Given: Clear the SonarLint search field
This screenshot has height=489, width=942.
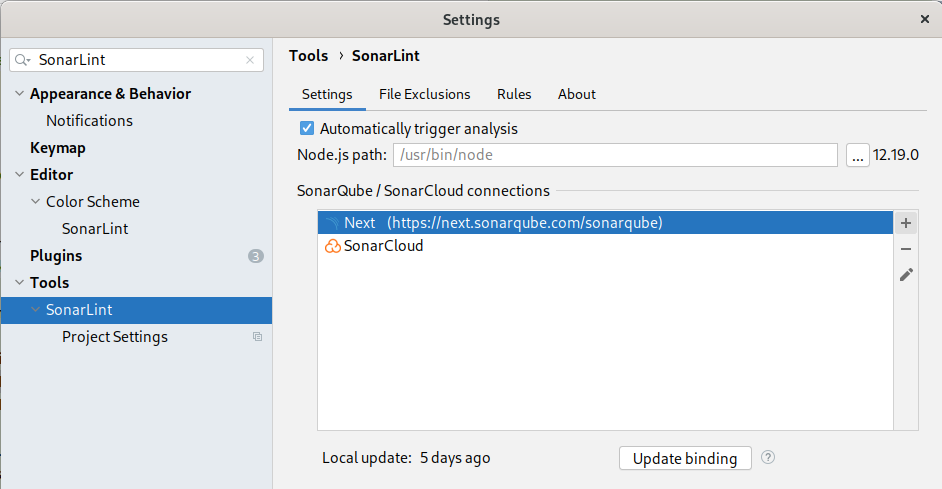Looking at the screenshot, I should click(250, 60).
